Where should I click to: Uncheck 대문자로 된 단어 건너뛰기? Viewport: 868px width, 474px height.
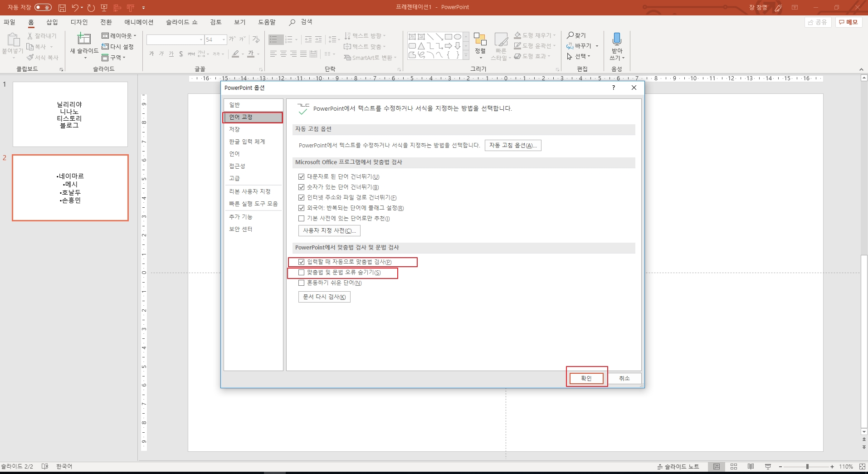tap(301, 177)
